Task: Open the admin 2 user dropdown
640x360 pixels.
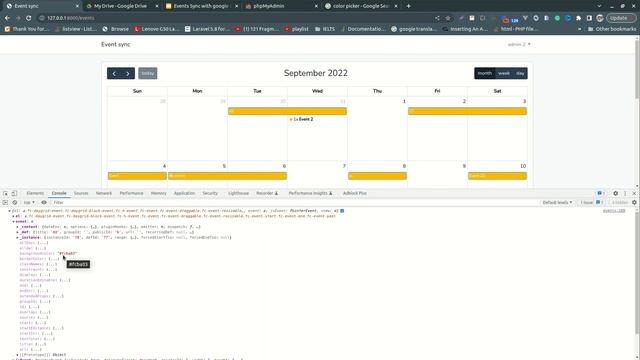Action: pos(519,44)
